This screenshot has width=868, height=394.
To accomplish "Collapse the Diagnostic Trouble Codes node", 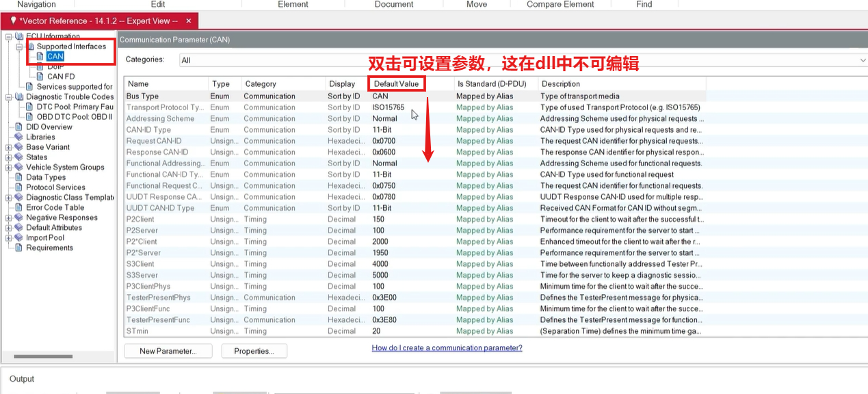I will pyautogui.click(x=8, y=97).
